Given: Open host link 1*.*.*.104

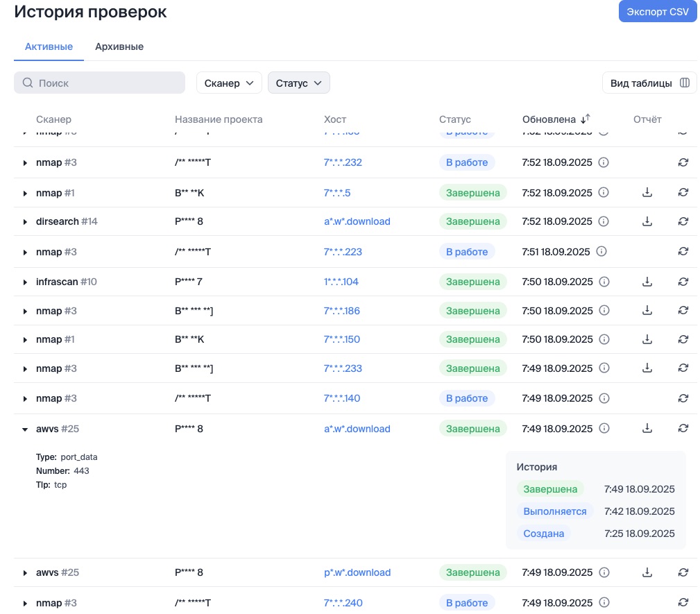Looking at the screenshot, I should 341,282.
